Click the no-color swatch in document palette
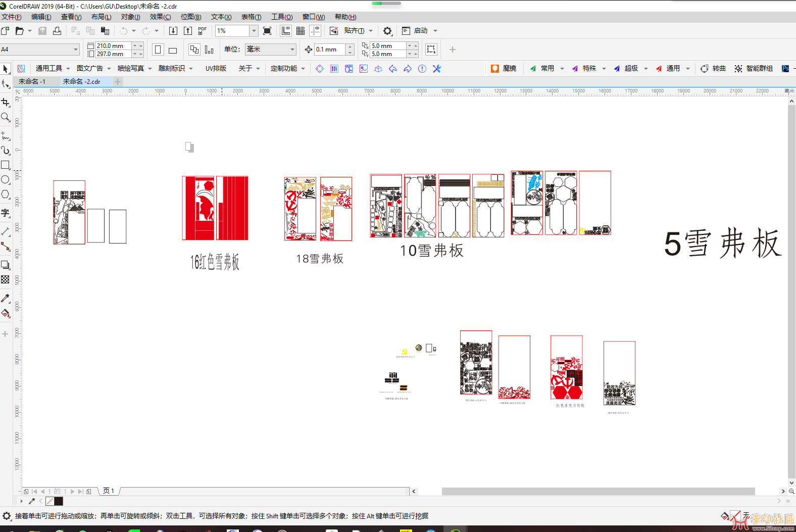The width and height of the screenshot is (796, 532). click(50, 501)
